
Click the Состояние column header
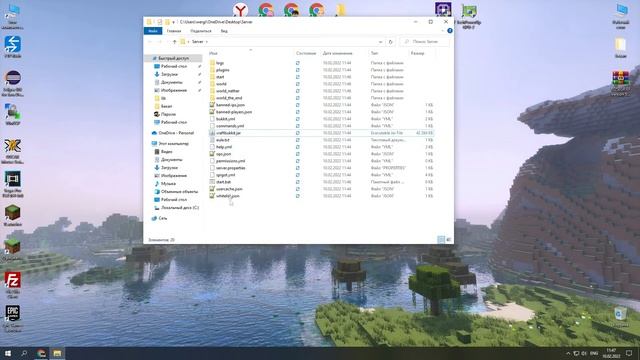tap(306, 53)
